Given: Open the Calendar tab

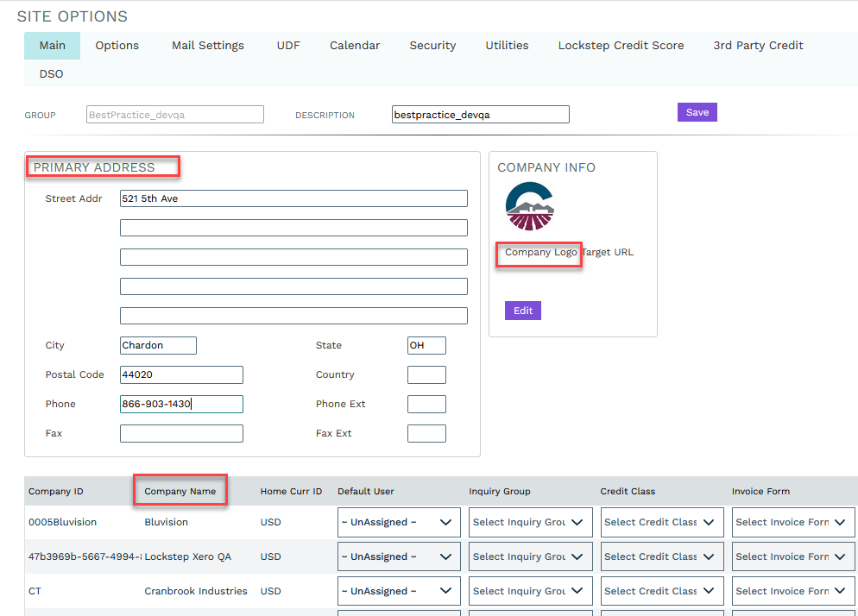Looking at the screenshot, I should 355,46.
